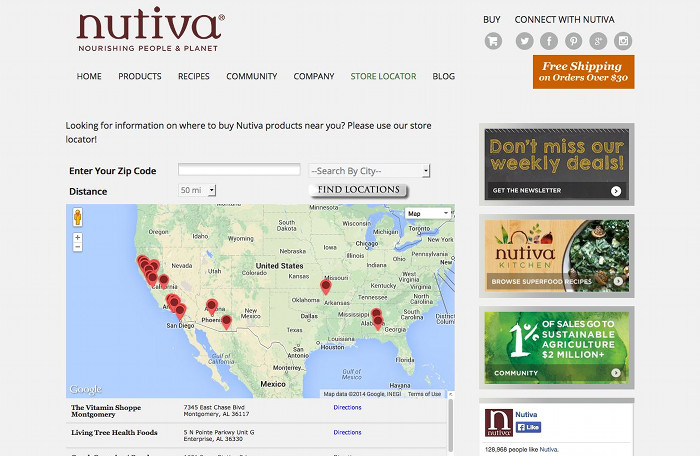Open the Google Plus icon
700x456 pixels.
(x=599, y=41)
